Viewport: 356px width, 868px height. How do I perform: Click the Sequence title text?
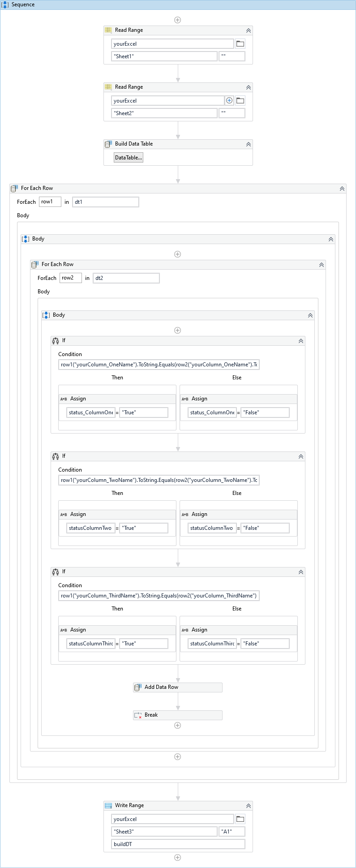point(23,5)
